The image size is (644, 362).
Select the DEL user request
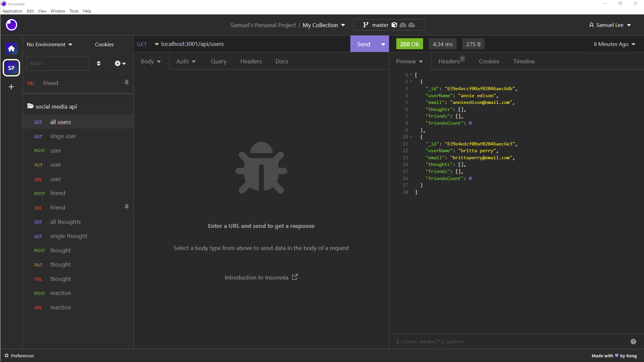(78, 179)
